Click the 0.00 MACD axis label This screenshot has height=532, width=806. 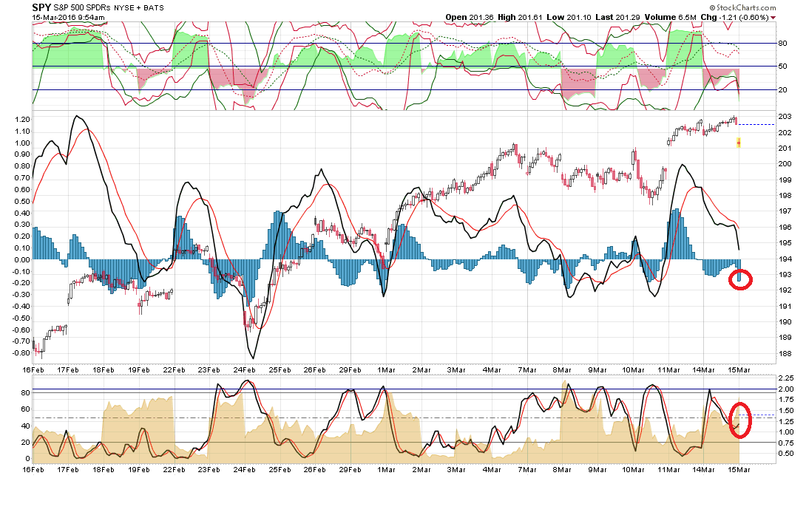[x=22, y=260]
